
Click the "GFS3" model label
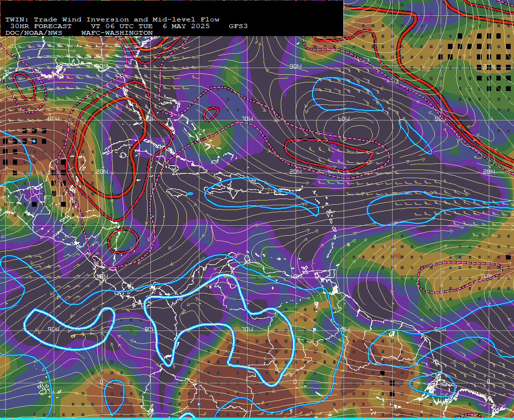click(238, 26)
